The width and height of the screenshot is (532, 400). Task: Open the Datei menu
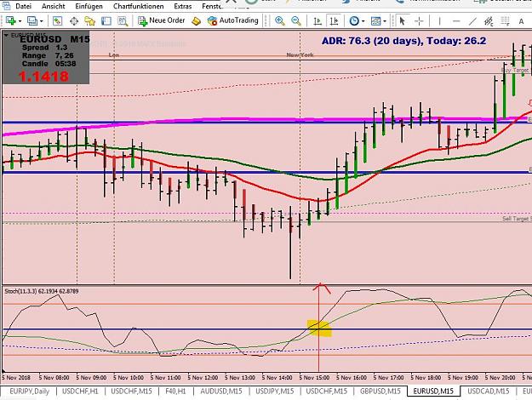(24, 6)
